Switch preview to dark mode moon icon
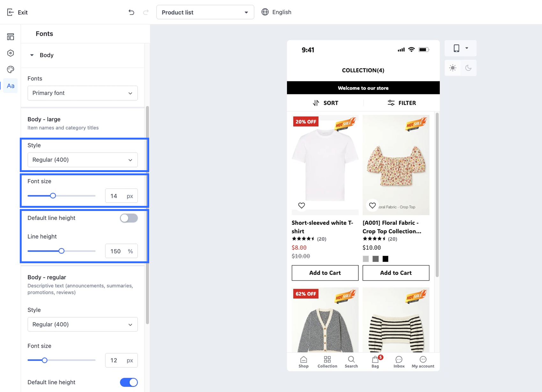 468,68
